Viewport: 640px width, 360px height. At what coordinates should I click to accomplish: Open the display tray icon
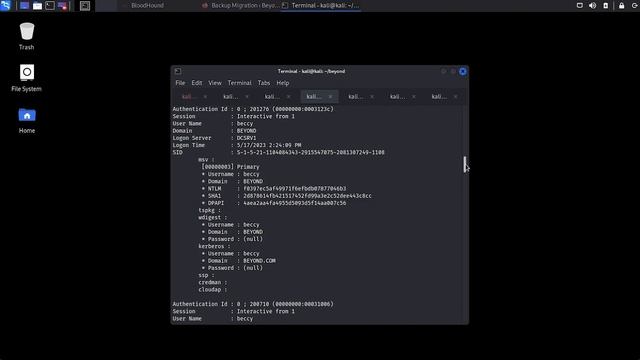[x=580, y=5]
